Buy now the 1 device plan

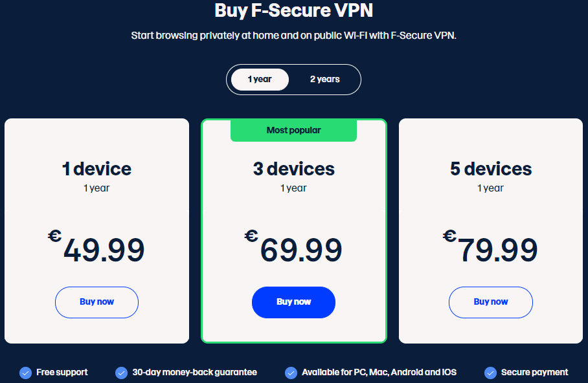point(96,302)
